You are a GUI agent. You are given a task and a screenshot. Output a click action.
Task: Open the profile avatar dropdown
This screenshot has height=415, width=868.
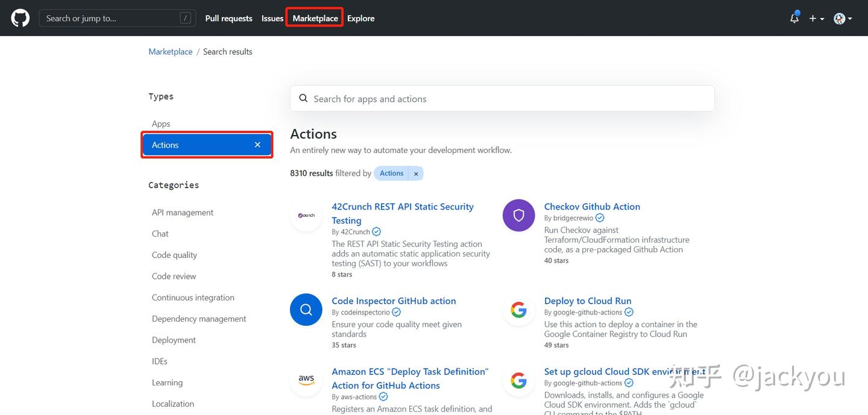pyautogui.click(x=841, y=19)
